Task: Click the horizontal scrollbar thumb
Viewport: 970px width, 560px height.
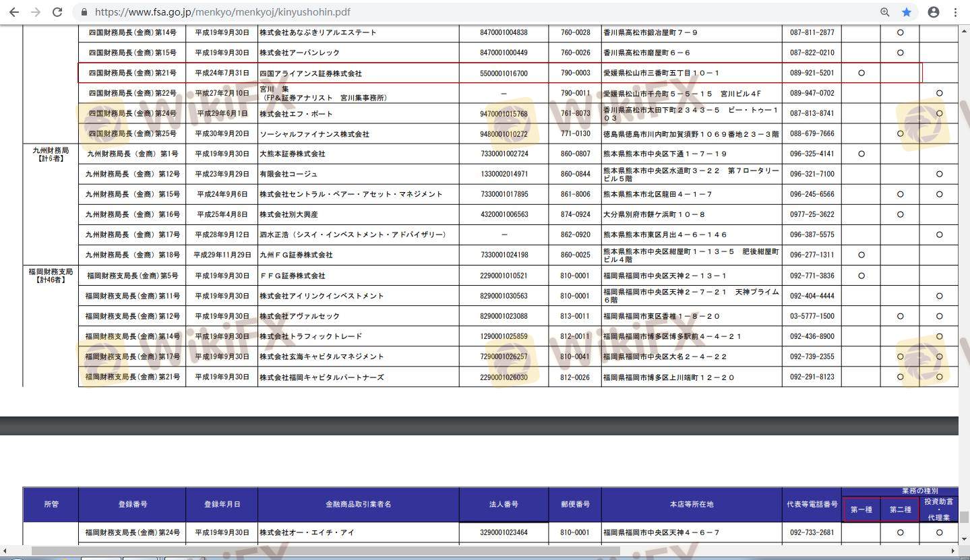Action: (324, 551)
